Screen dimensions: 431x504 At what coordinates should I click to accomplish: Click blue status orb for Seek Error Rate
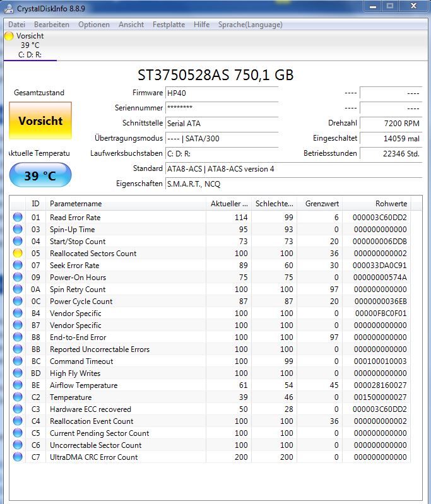pyautogui.click(x=18, y=265)
